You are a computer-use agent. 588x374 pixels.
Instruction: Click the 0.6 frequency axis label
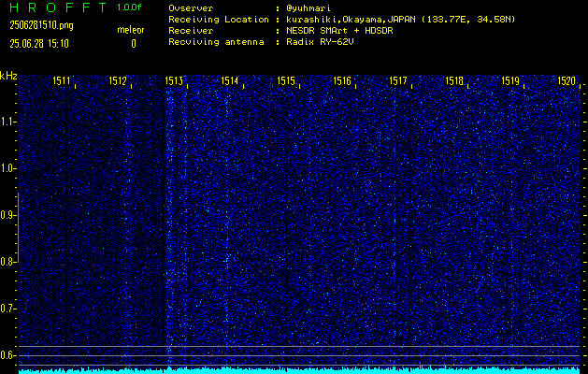click(x=7, y=355)
